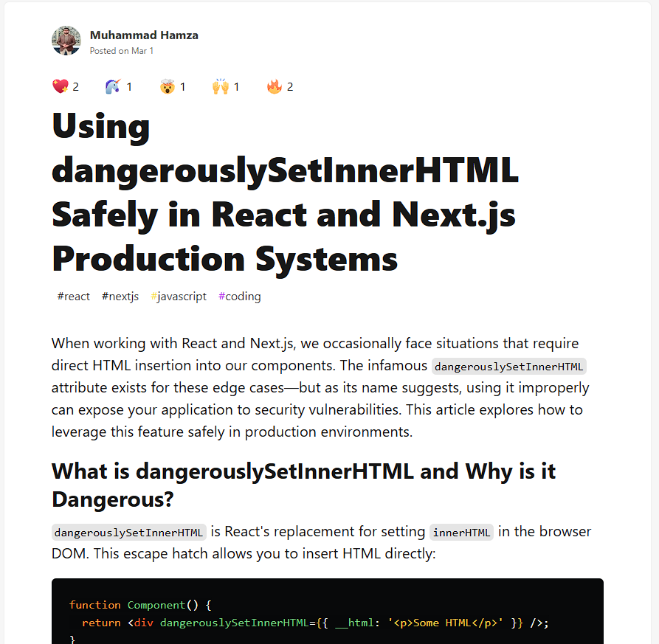Click the article's main title heading
This screenshot has width=659, height=644.
point(285,193)
